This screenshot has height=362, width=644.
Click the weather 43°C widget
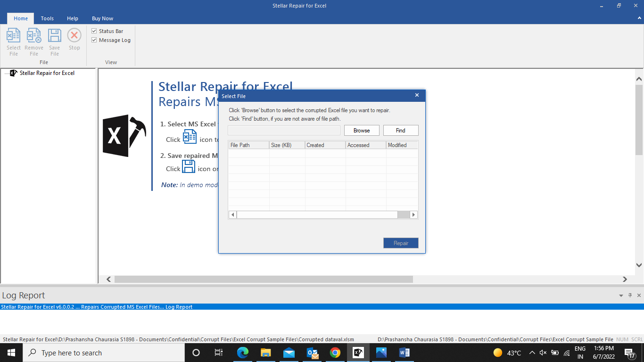point(507,353)
